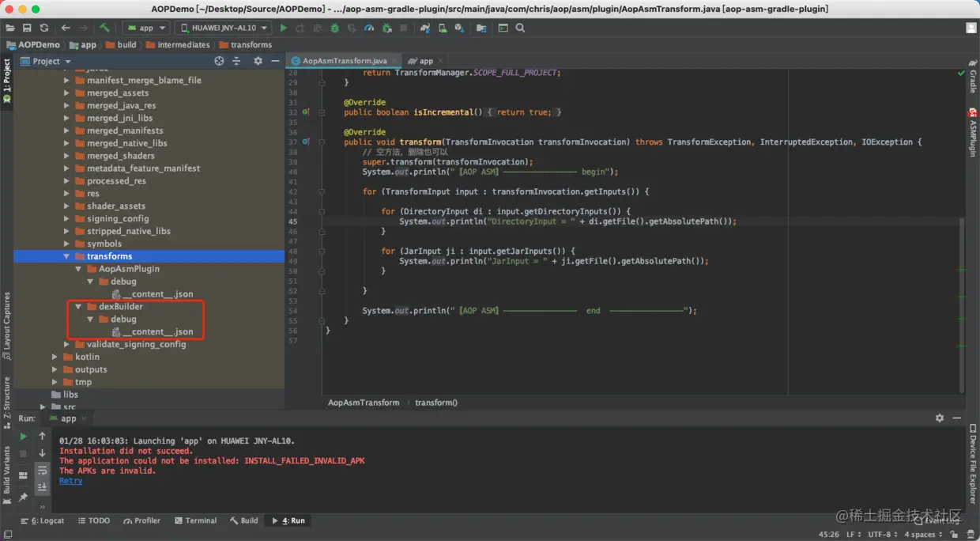Click the intermediates breadcrumb
This screenshot has width=980, height=541.
(x=178, y=45)
